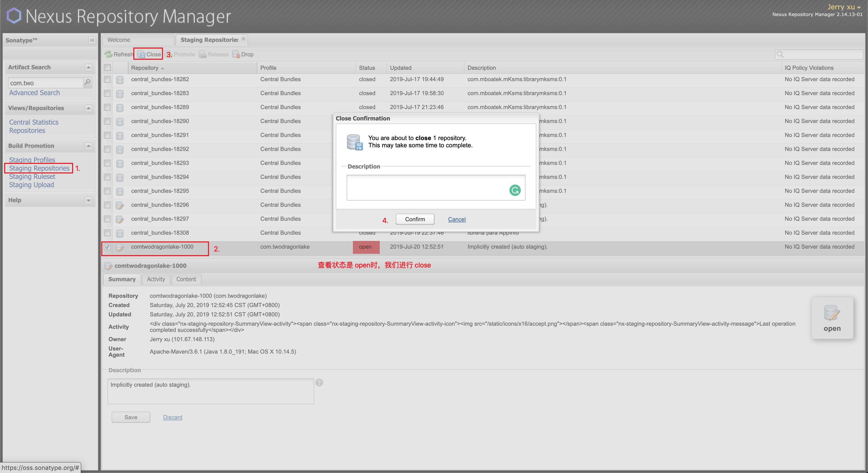
Task: Click the summary Description text area
Action: click(x=211, y=391)
